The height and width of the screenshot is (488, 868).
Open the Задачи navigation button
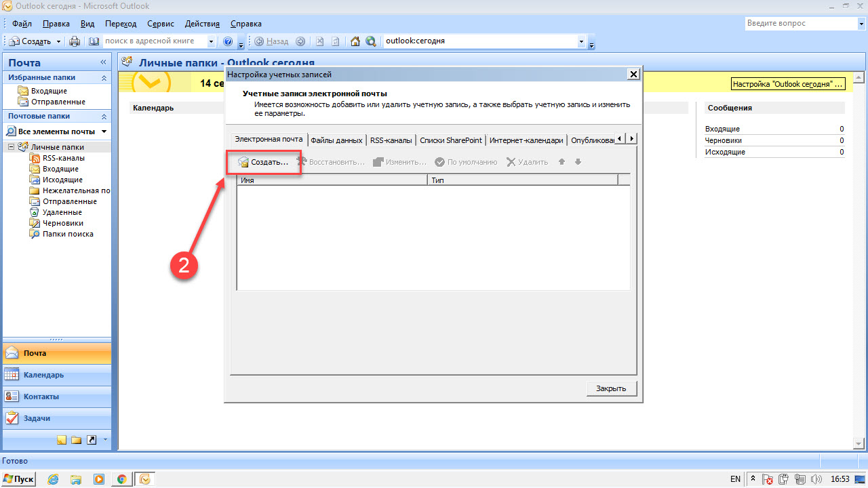[56, 418]
